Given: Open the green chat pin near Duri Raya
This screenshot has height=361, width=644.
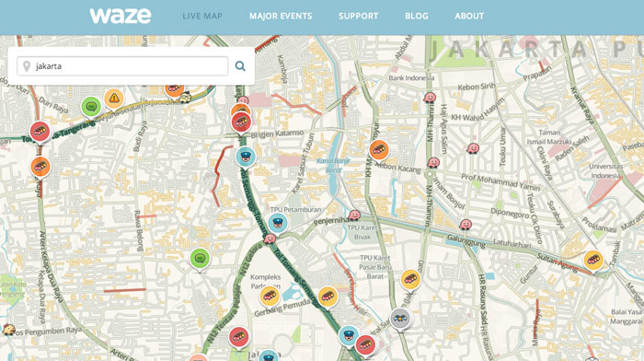Looking at the screenshot, I should (91, 107).
